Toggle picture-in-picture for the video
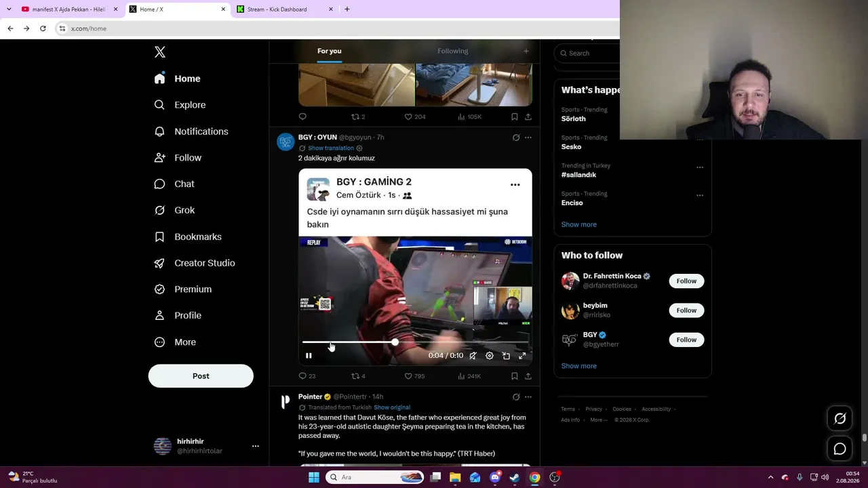 pyautogui.click(x=506, y=356)
